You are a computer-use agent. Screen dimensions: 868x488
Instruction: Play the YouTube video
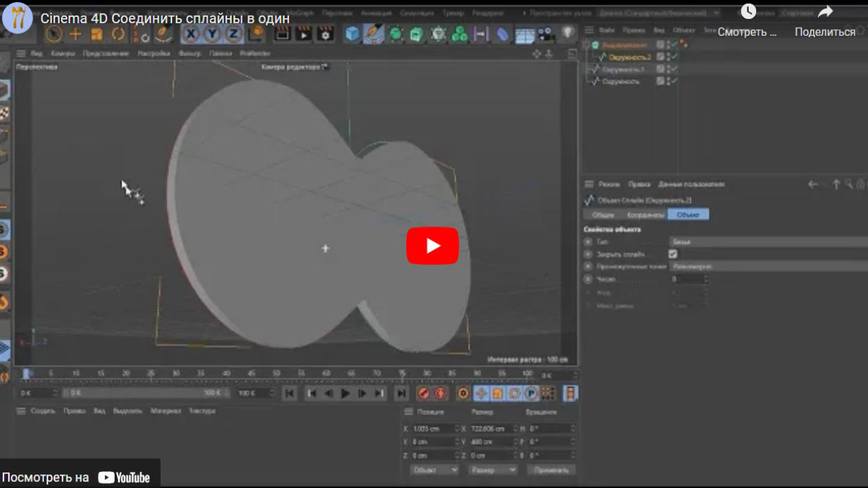[433, 245]
